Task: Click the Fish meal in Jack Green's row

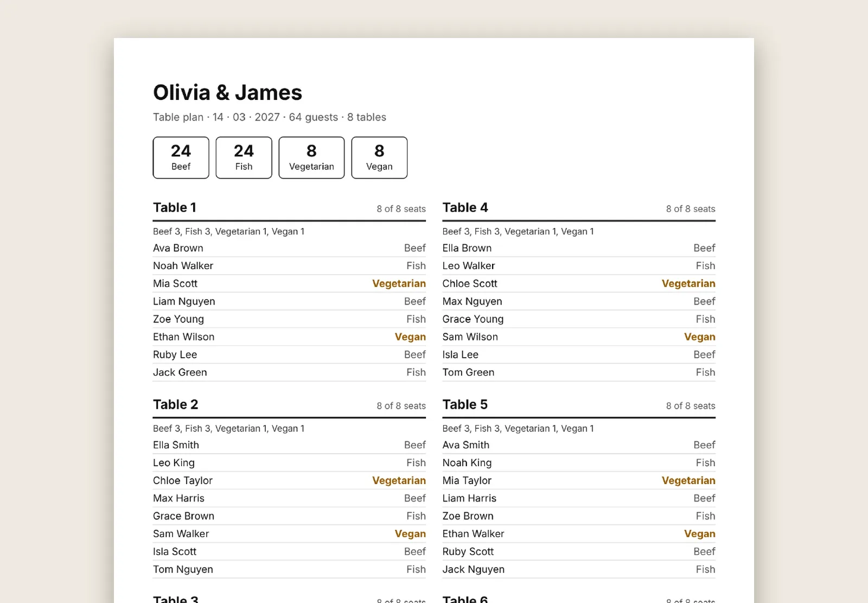Action: pos(416,372)
